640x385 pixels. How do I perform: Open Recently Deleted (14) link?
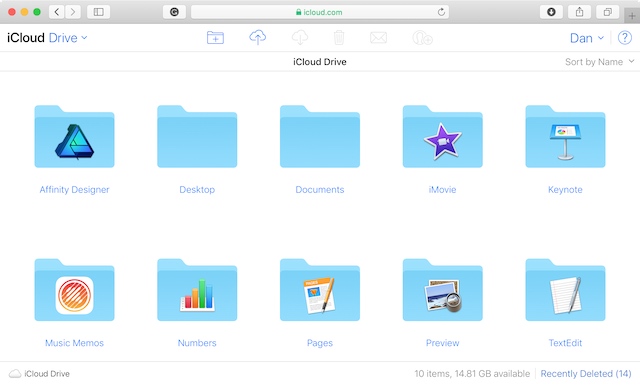(x=586, y=374)
